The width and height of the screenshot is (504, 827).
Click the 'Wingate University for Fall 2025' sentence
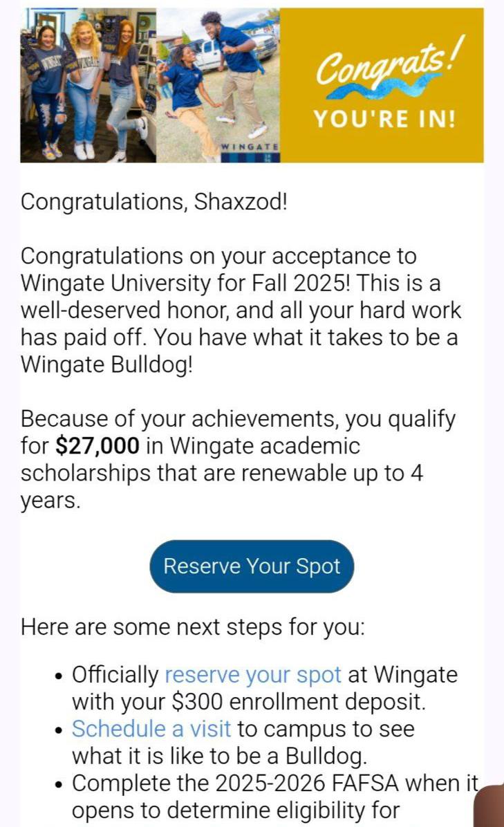(185, 284)
